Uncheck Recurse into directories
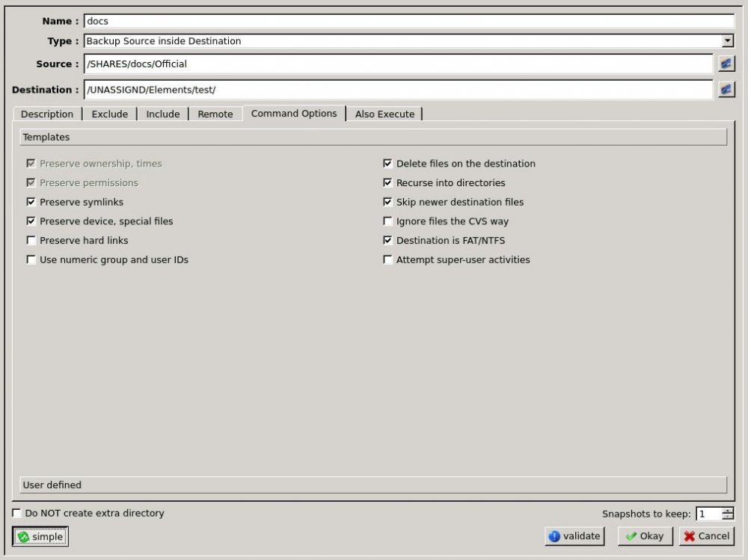Viewport: 748px width, 560px height. point(387,182)
